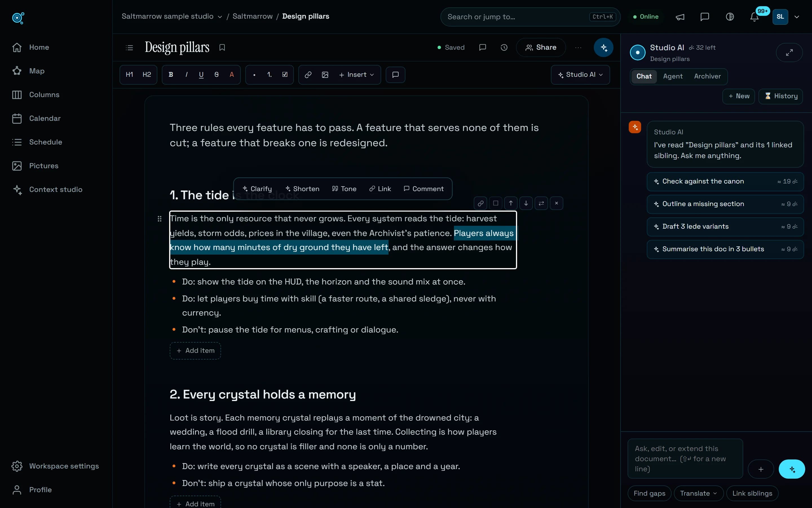
Task: Delete the selected paragraph block
Action: pos(556,203)
